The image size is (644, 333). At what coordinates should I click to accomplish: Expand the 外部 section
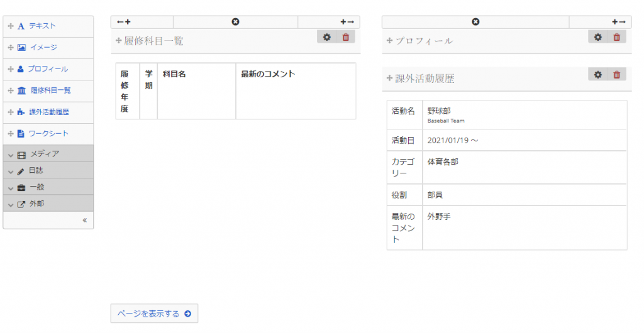pos(48,204)
